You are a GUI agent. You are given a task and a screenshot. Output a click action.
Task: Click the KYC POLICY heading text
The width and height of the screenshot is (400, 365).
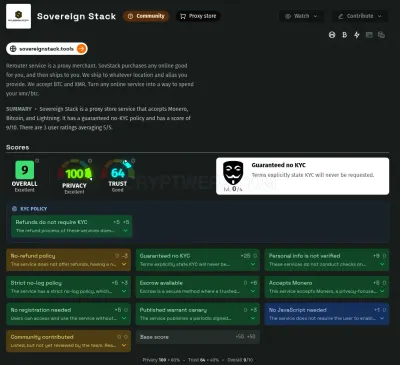[34, 209]
